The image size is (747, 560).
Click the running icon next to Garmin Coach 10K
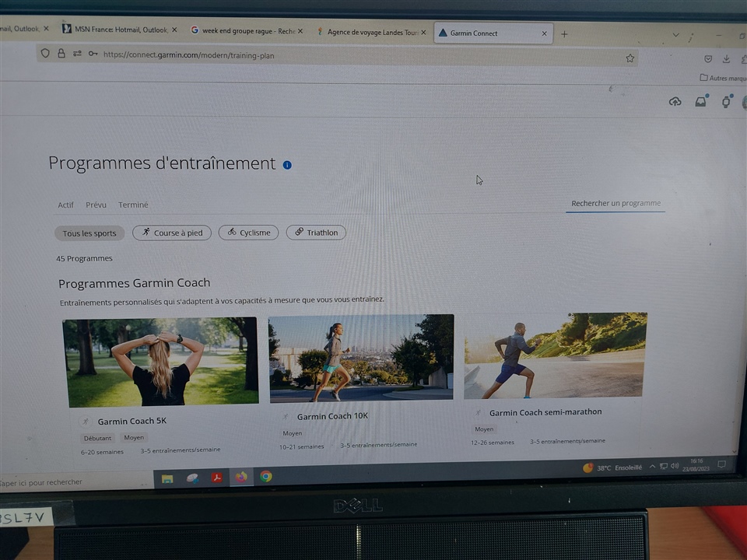(x=286, y=417)
